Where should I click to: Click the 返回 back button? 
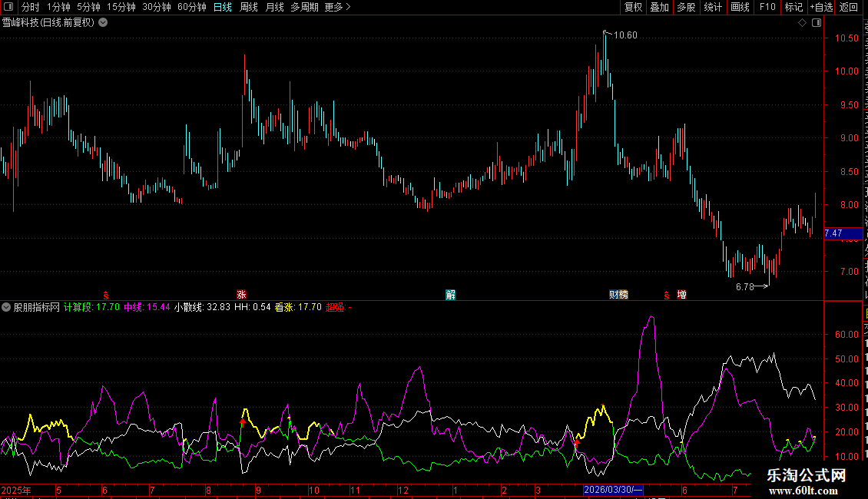coord(849,7)
